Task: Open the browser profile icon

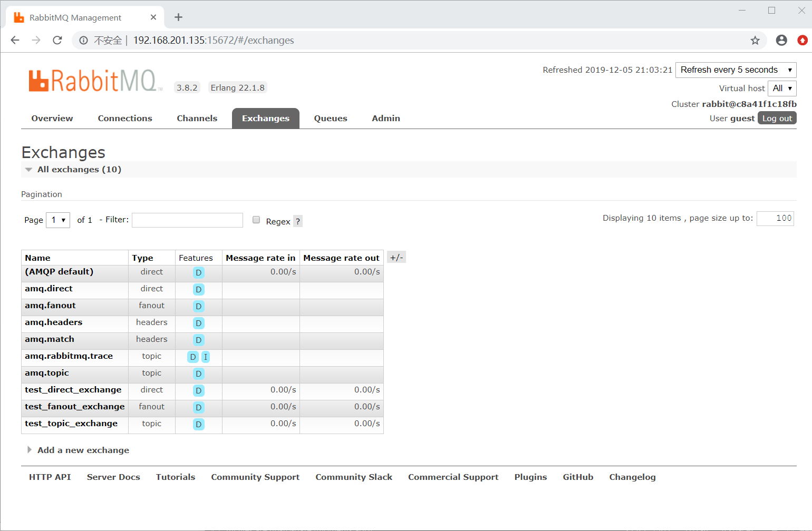Action: point(781,40)
